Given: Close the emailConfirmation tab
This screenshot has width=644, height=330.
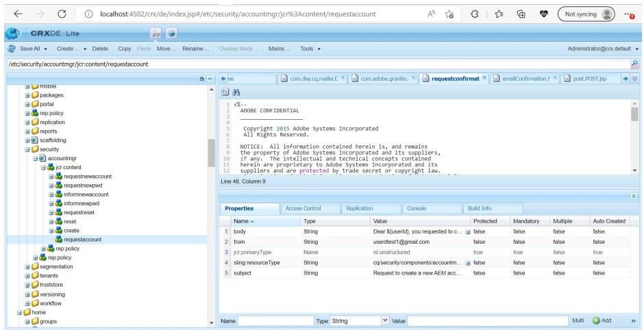Looking at the screenshot, I should point(556,77).
